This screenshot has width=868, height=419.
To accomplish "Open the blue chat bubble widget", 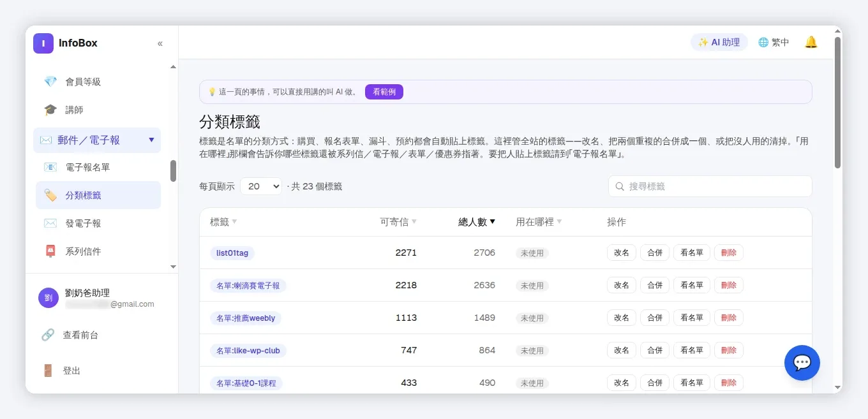I will [x=802, y=363].
